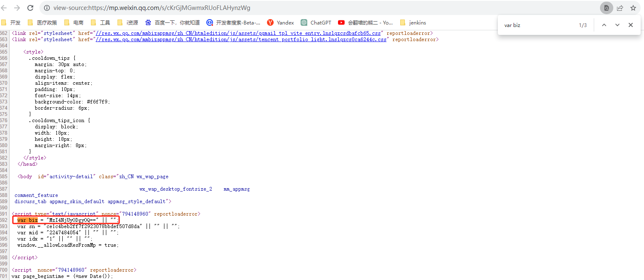Image resolution: width=644 pixels, height=280 pixels.
Task: Click the window.__allowLoadResFromMp = true line
Action: (68, 245)
